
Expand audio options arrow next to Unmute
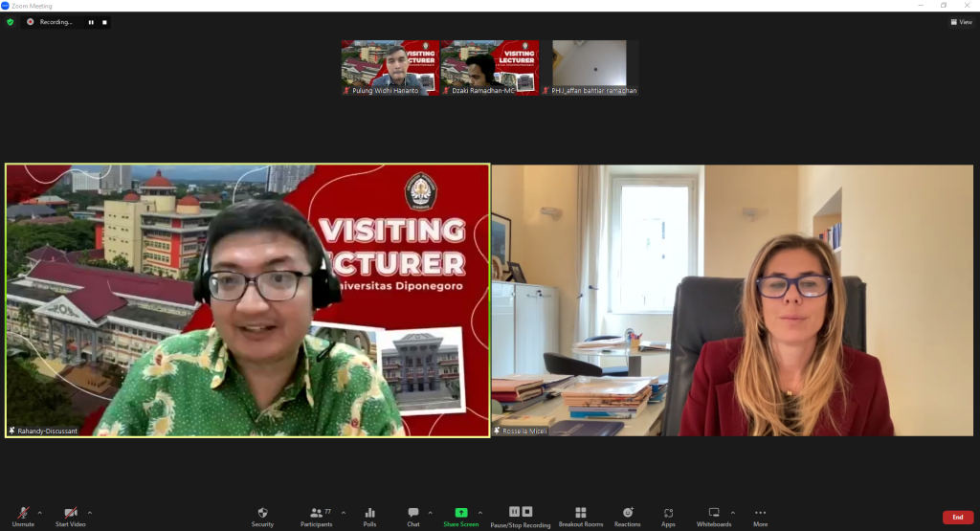tap(40, 513)
